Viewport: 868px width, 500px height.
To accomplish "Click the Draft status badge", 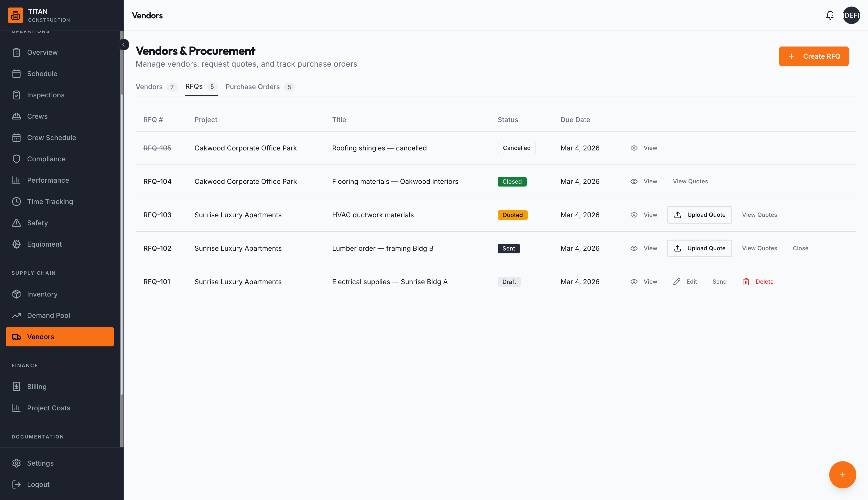I will coord(509,281).
